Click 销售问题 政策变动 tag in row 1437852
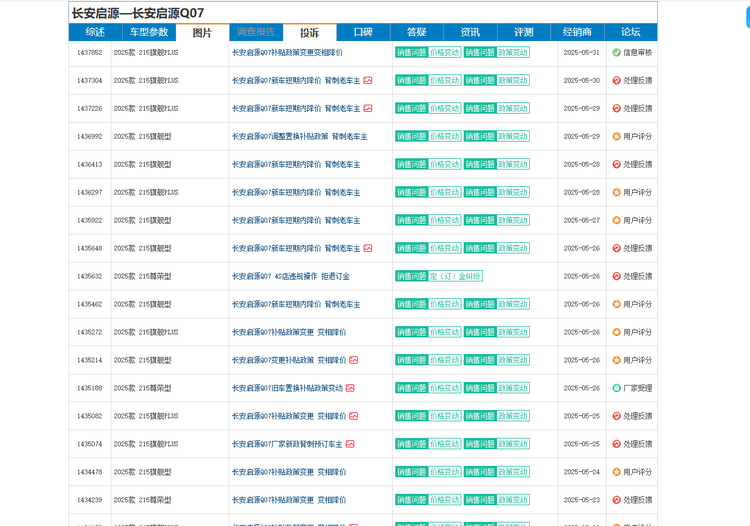Image resolution: width=750 pixels, height=526 pixels. pos(496,53)
